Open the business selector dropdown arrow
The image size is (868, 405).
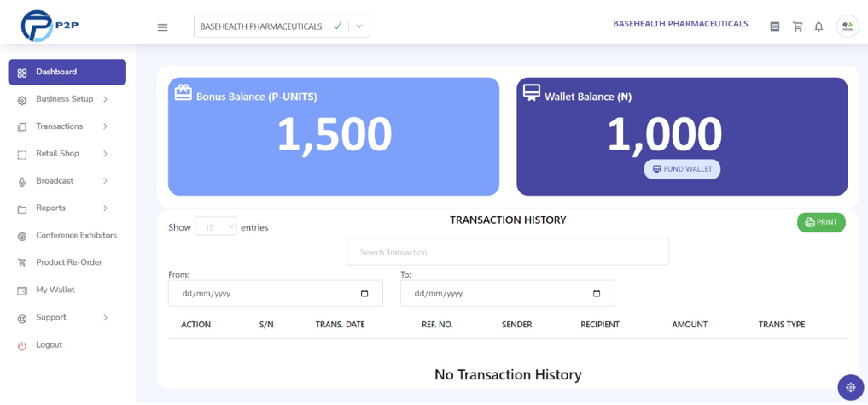(x=359, y=26)
